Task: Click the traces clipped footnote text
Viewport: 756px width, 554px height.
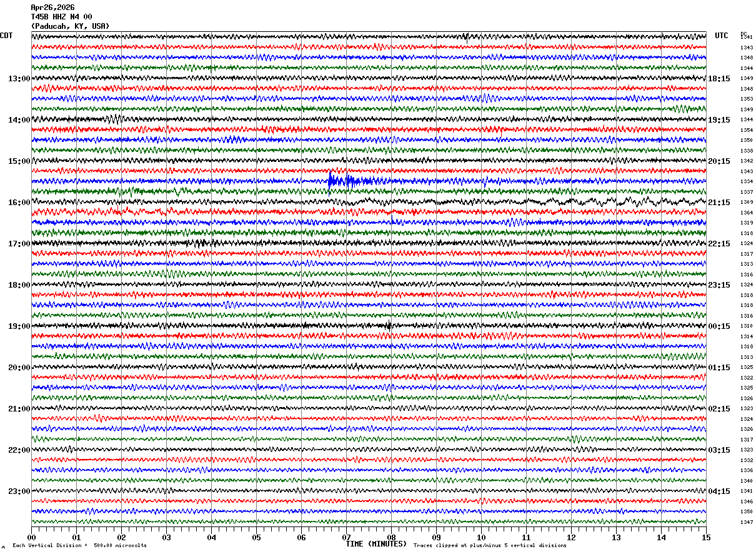Action: (x=490, y=546)
